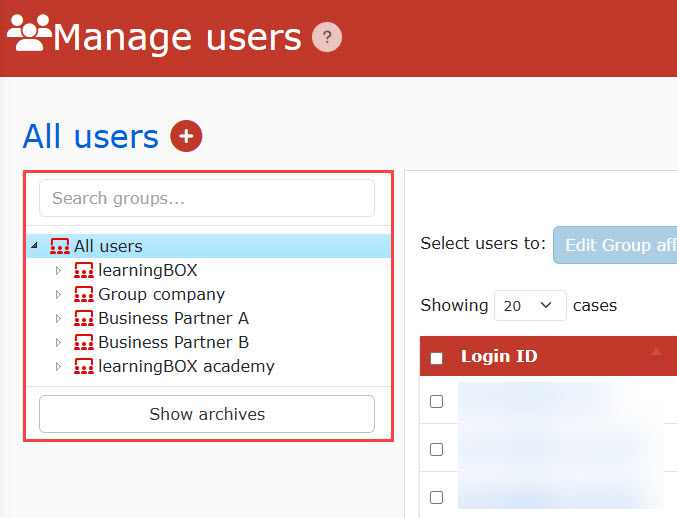Click the All users group icon
677x518 pixels.
[60, 246]
